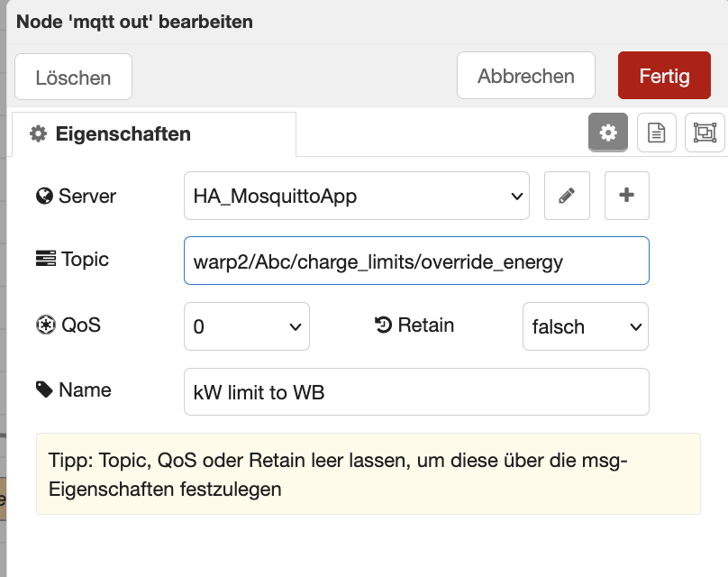Click gear icon in Eigenschaften tab
The height and width of the screenshot is (577, 728).
pos(38,133)
